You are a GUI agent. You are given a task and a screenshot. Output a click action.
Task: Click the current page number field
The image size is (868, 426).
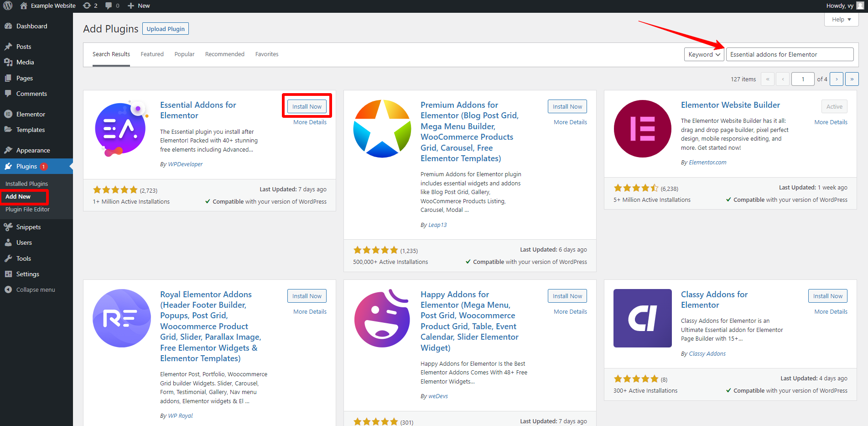(x=803, y=79)
